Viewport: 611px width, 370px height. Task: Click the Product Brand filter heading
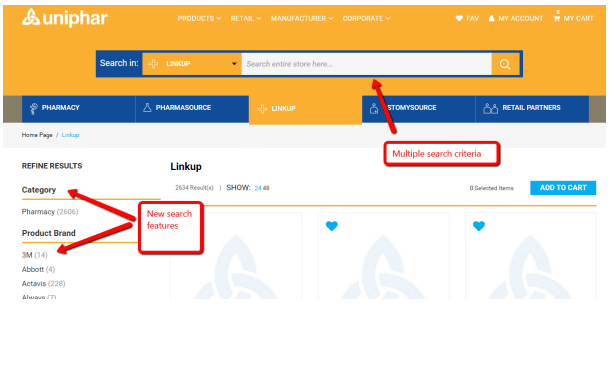pos(49,233)
